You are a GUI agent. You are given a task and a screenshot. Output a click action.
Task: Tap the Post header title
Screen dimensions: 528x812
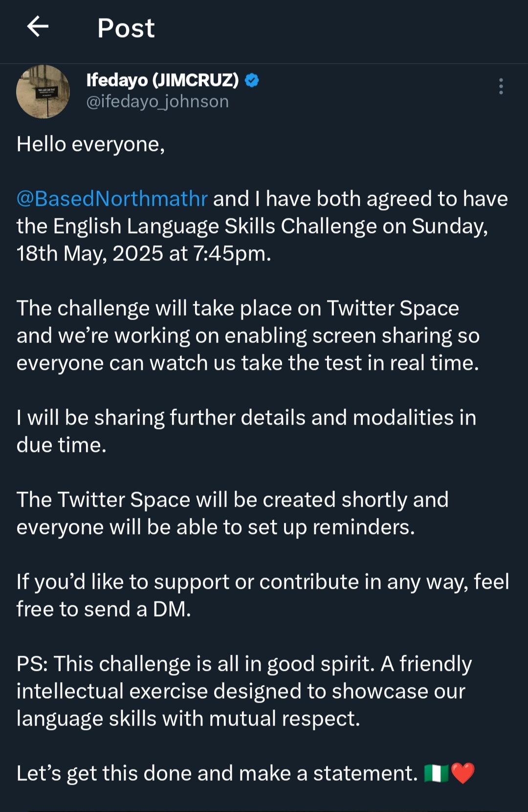[126, 28]
